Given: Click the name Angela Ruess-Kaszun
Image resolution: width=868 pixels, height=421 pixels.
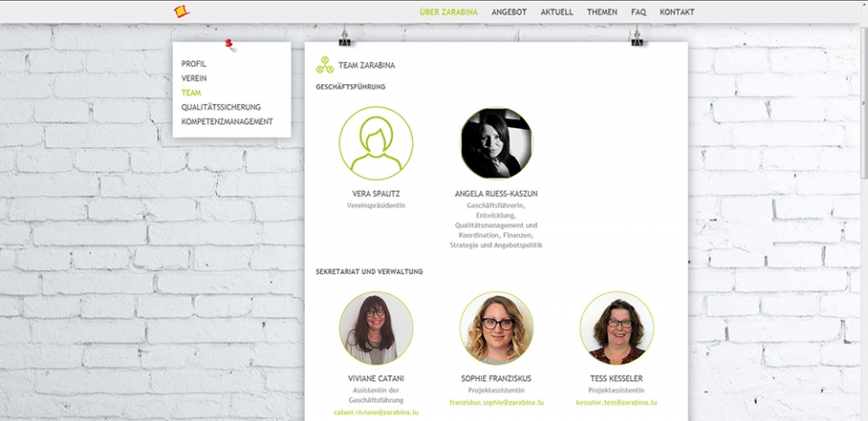Looking at the screenshot, I should [x=496, y=194].
